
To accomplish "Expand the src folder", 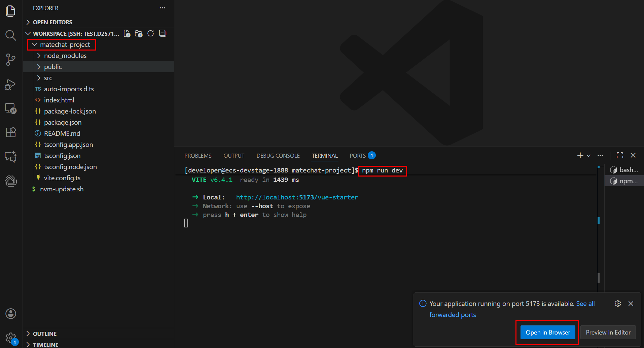I will coord(48,78).
